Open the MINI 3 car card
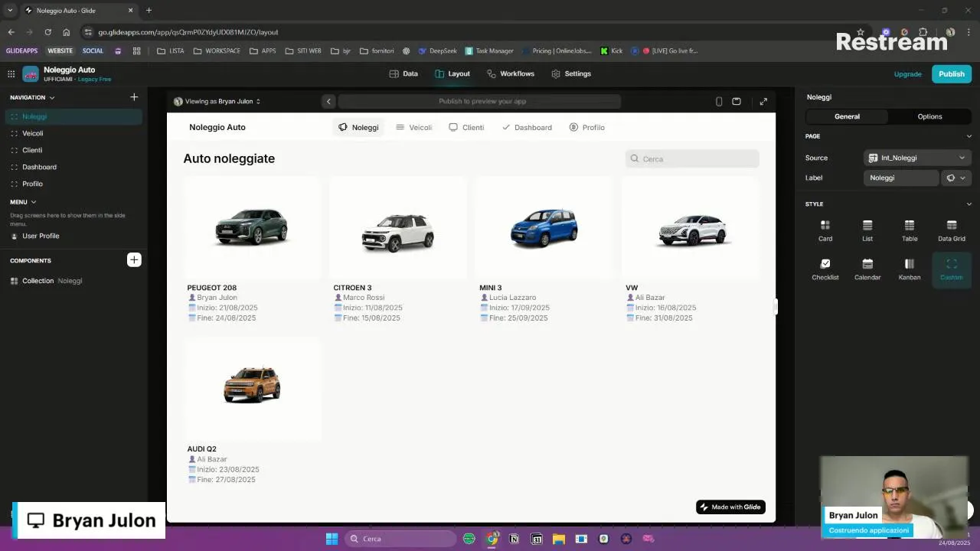 pos(544,251)
